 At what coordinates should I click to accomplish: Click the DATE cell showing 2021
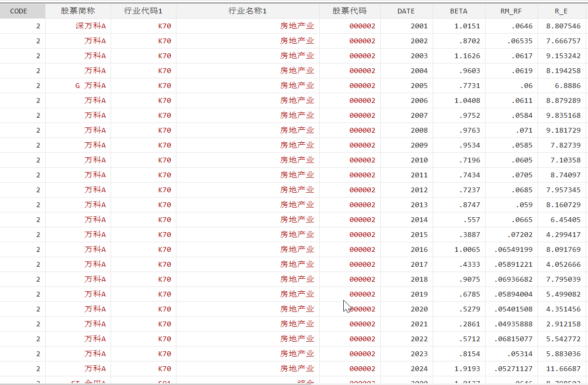(406, 324)
